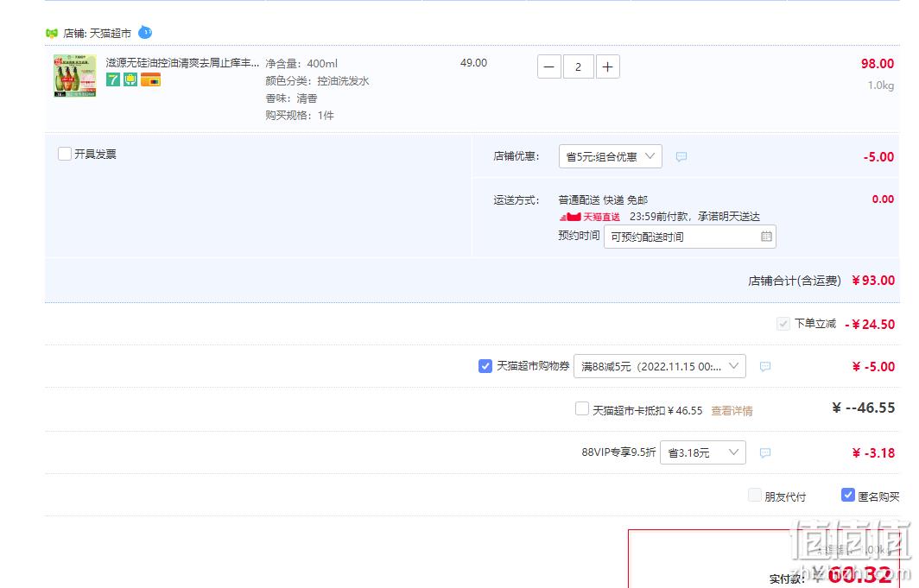The image size is (919, 588).
Task: Click the green 7-day return badge
Action: 113,79
